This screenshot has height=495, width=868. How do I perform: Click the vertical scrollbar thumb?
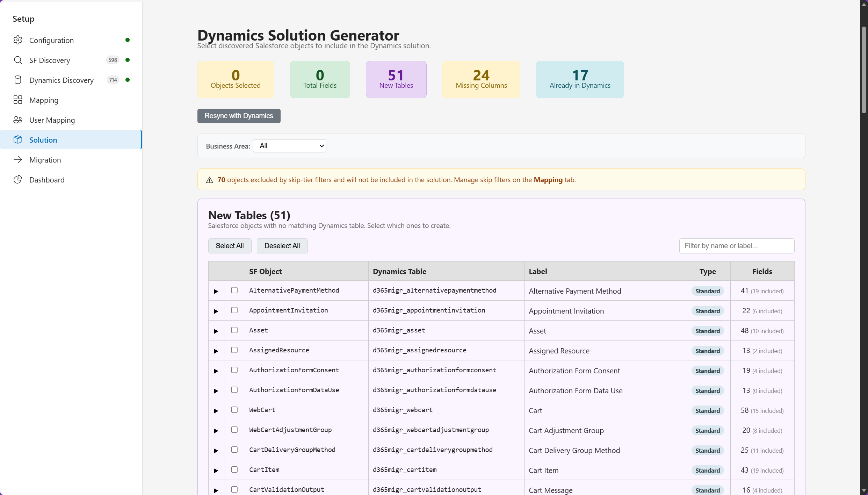864,70
